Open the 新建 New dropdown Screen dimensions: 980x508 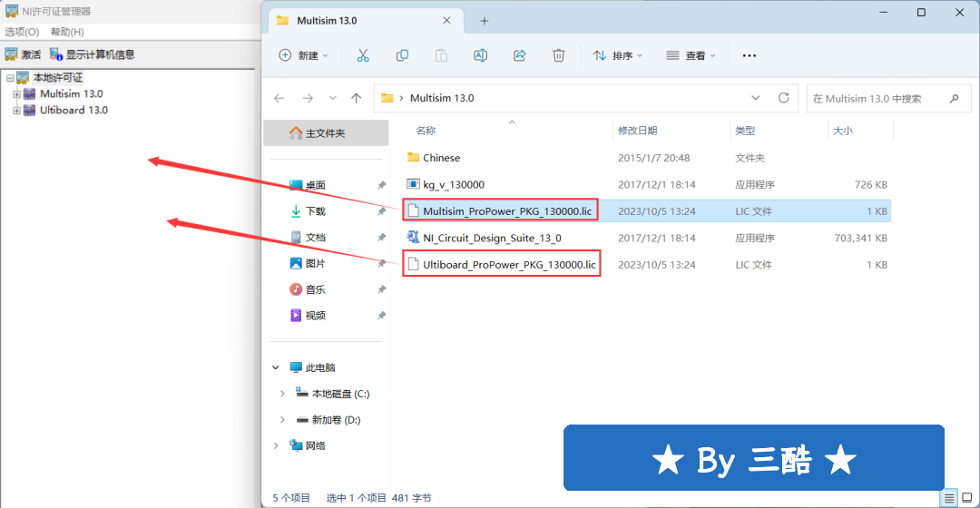304,55
